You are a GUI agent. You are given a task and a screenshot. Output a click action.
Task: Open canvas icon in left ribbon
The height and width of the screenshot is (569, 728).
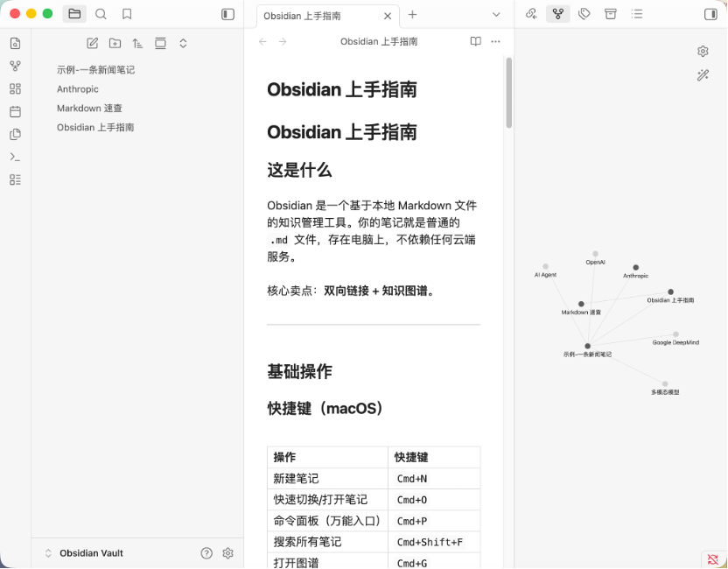point(16,88)
